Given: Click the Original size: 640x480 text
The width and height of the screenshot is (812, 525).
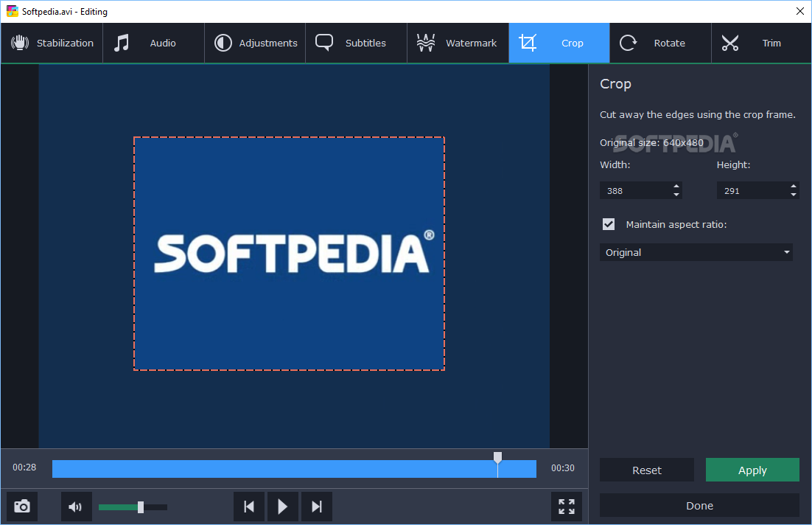Looking at the screenshot, I should pos(651,142).
